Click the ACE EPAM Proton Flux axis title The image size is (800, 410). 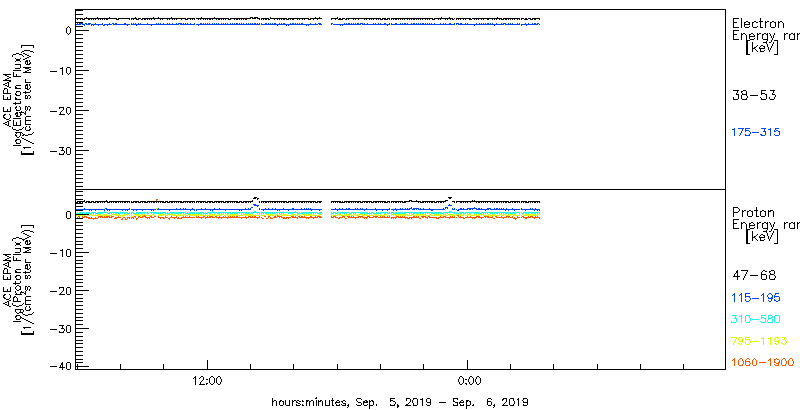pyautogui.click(x=18, y=278)
